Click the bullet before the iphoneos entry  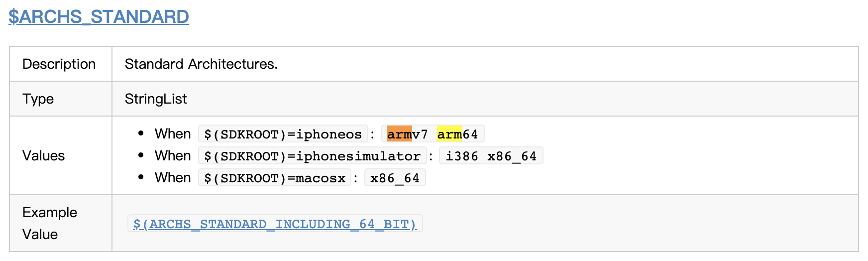[141, 133]
